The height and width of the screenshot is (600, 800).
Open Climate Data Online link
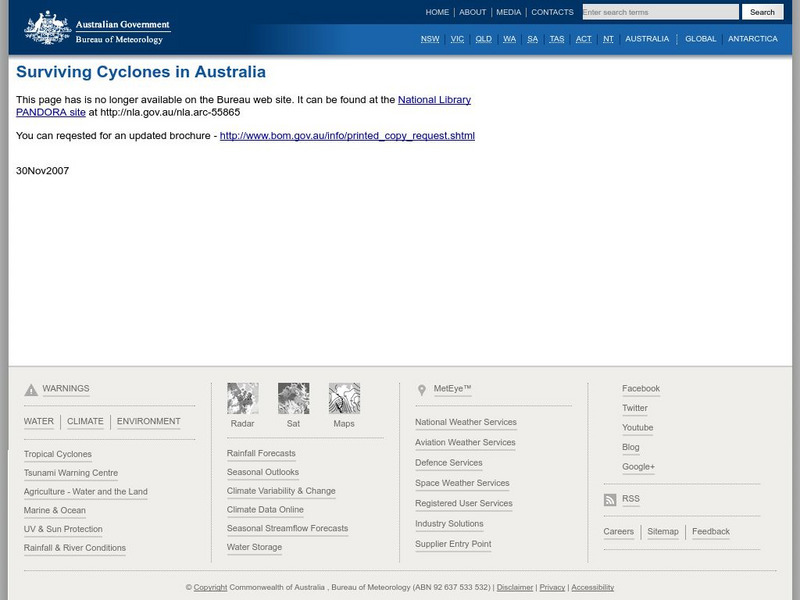click(265, 510)
